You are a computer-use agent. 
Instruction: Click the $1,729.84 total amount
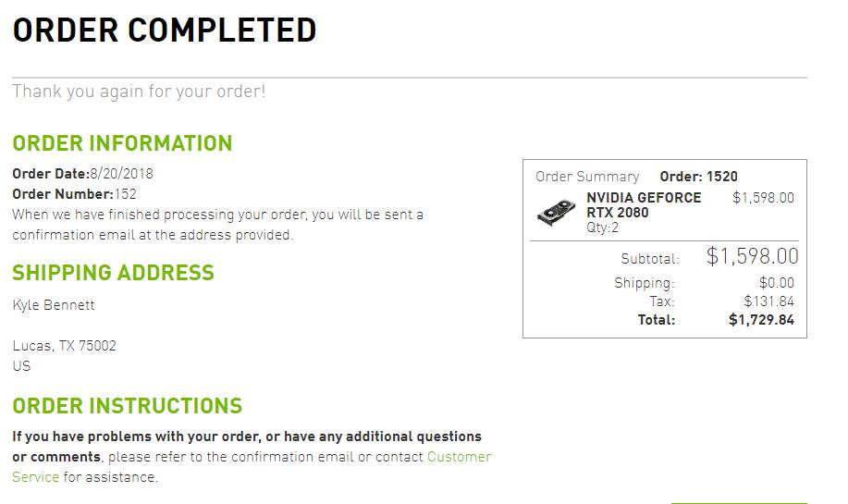pos(761,320)
